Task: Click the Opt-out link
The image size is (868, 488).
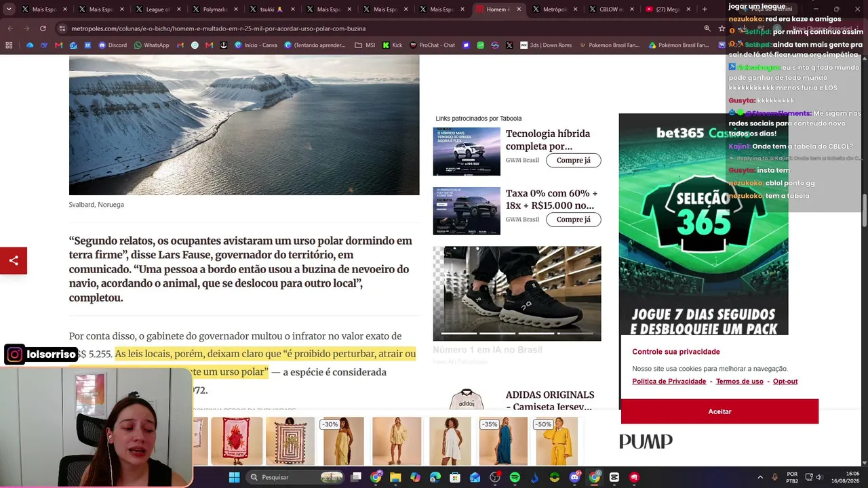Action: [x=785, y=382]
